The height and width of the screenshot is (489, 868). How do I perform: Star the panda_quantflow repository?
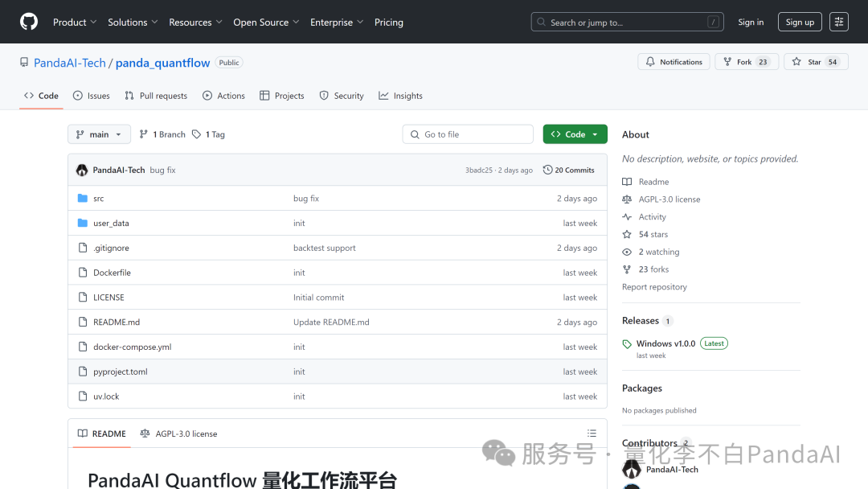point(814,62)
